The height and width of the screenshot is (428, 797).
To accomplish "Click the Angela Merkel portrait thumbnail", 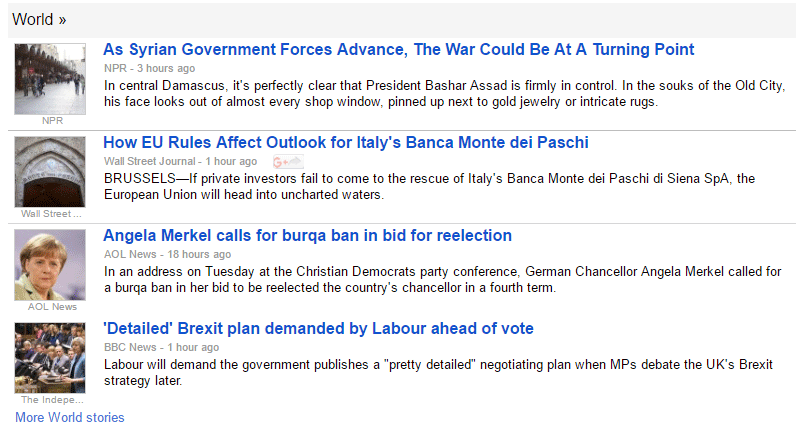I will point(50,265).
